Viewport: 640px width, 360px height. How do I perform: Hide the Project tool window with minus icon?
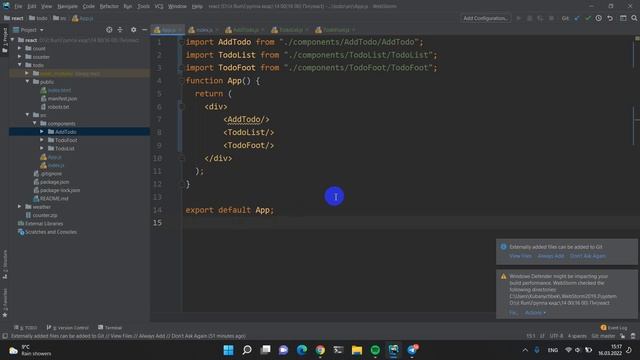coord(144,30)
